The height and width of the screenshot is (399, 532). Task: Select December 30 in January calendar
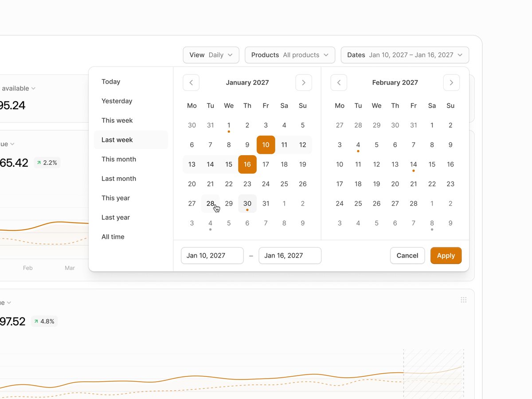tap(192, 125)
